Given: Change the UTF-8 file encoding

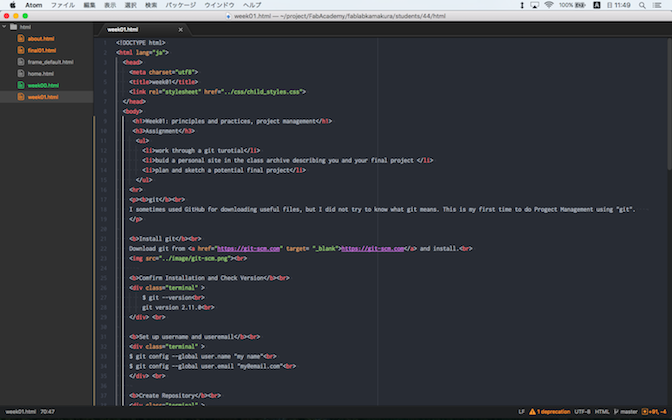Looking at the screenshot, I should click(x=582, y=412).
